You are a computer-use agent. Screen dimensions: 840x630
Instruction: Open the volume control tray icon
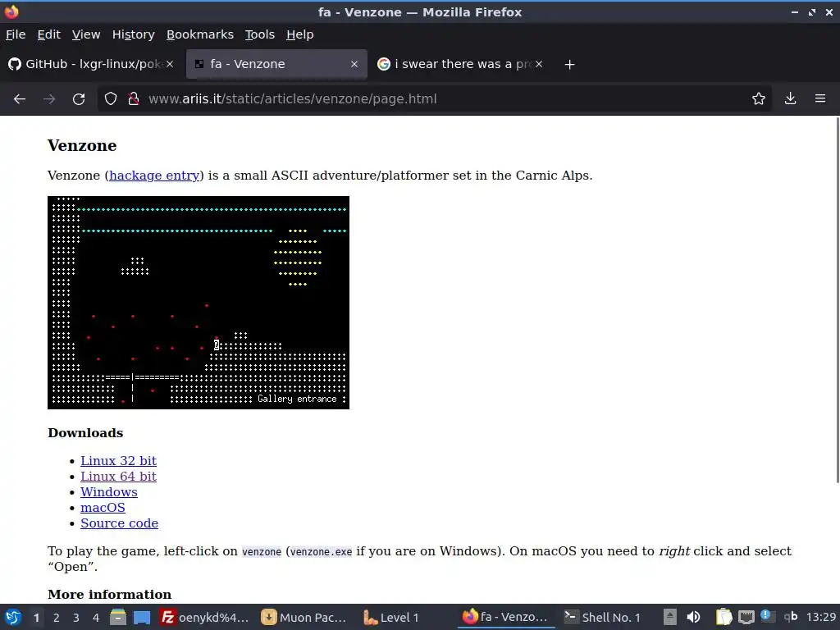point(693,617)
